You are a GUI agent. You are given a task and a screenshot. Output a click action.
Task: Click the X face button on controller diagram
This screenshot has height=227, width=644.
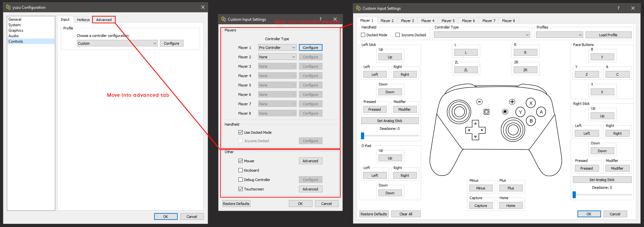[531, 103]
